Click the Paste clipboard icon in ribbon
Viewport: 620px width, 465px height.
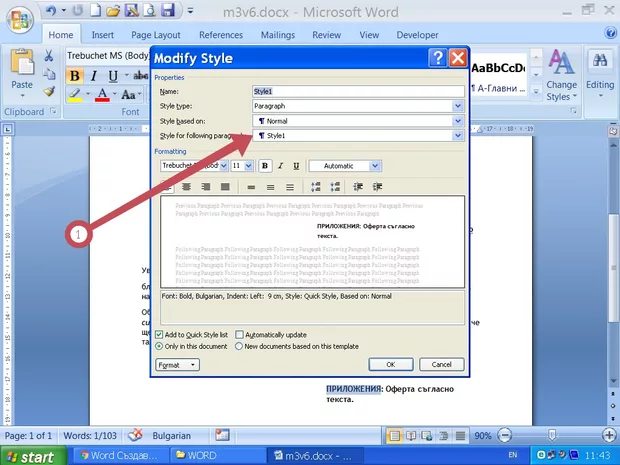pyautogui.click(x=22, y=62)
